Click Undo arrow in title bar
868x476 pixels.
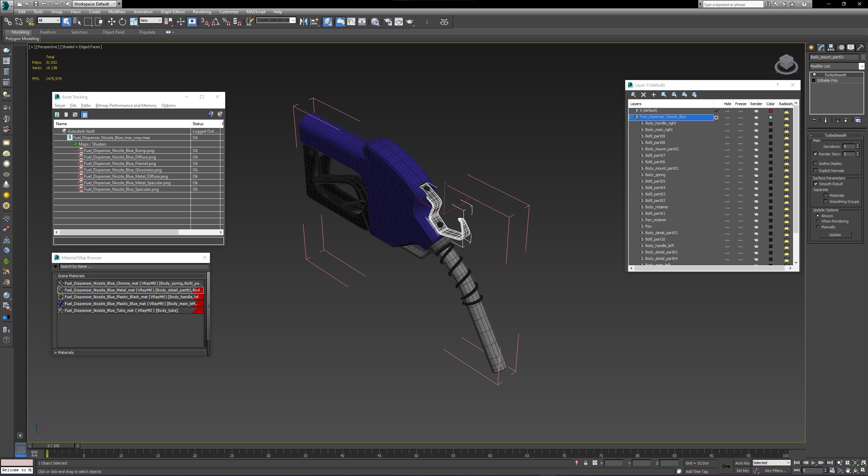pyautogui.click(x=44, y=4)
